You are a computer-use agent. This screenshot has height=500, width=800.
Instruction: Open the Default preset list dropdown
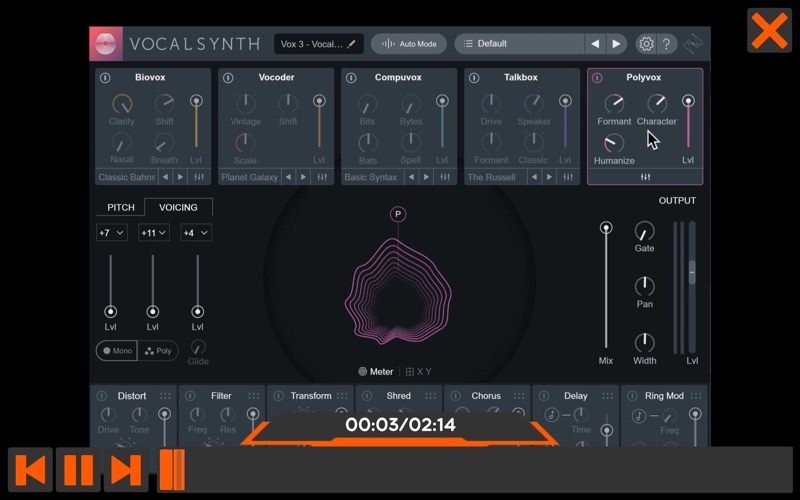[519, 44]
